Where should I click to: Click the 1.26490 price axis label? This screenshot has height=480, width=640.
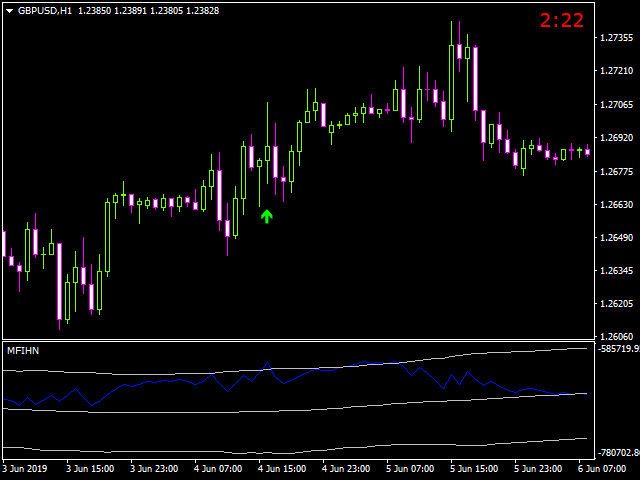[617, 238]
